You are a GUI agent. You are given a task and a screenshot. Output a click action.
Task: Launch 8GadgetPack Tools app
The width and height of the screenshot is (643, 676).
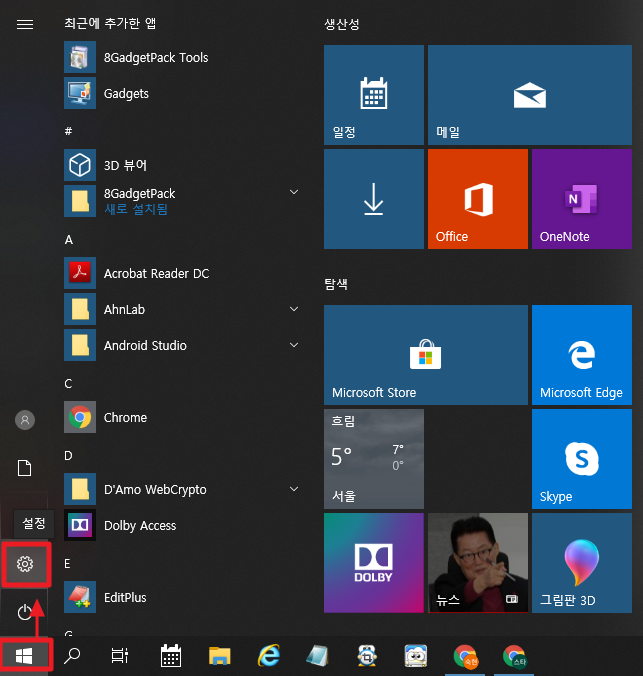tap(181, 57)
